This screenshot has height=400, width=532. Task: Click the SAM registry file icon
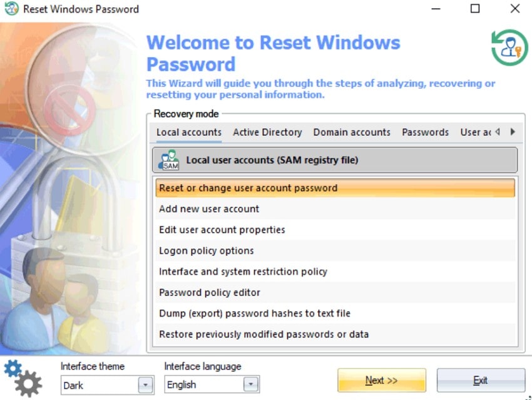[168, 160]
